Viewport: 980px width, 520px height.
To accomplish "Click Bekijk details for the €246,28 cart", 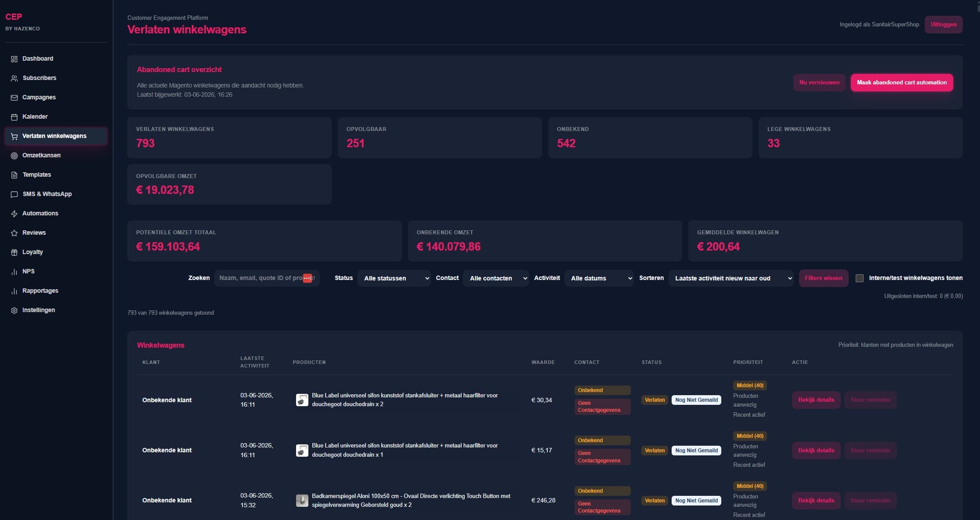I will coord(816,501).
